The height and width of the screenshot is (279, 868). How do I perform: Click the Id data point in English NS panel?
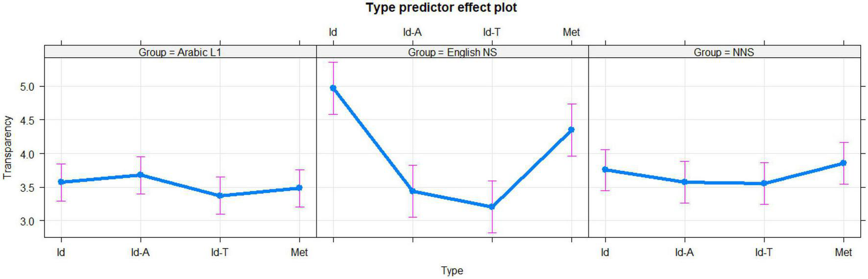333,88
